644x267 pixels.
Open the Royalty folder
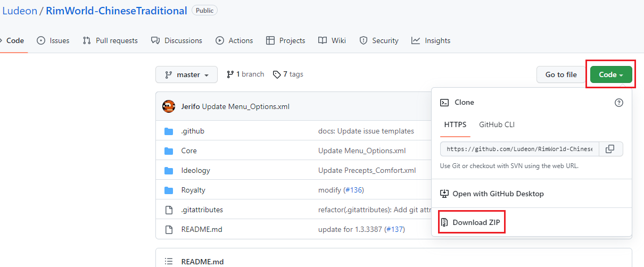coord(193,190)
